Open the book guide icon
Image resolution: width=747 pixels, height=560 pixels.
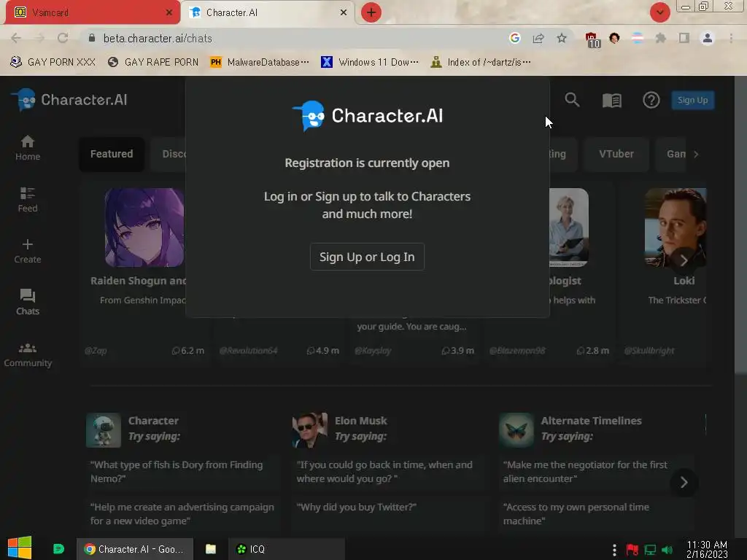[x=612, y=100]
